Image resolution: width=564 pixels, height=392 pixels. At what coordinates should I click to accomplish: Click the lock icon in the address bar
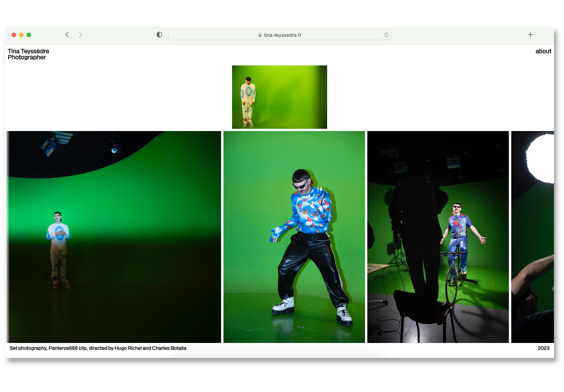[260, 35]
